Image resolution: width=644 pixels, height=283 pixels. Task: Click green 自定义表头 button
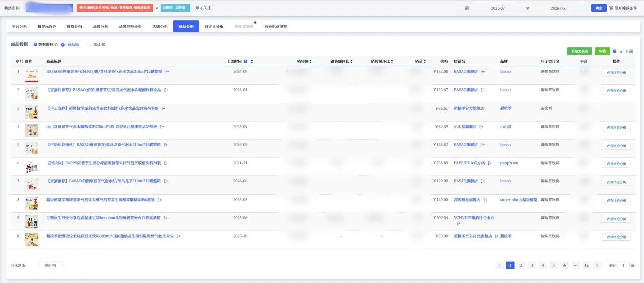tap(579, 51)
